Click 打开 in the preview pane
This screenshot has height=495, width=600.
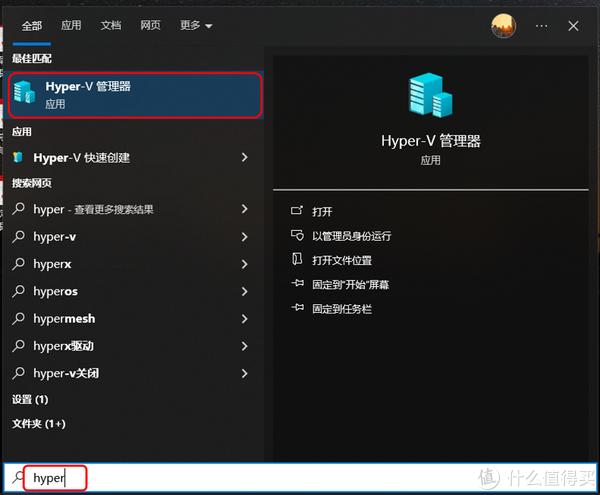tap(322, 212)
